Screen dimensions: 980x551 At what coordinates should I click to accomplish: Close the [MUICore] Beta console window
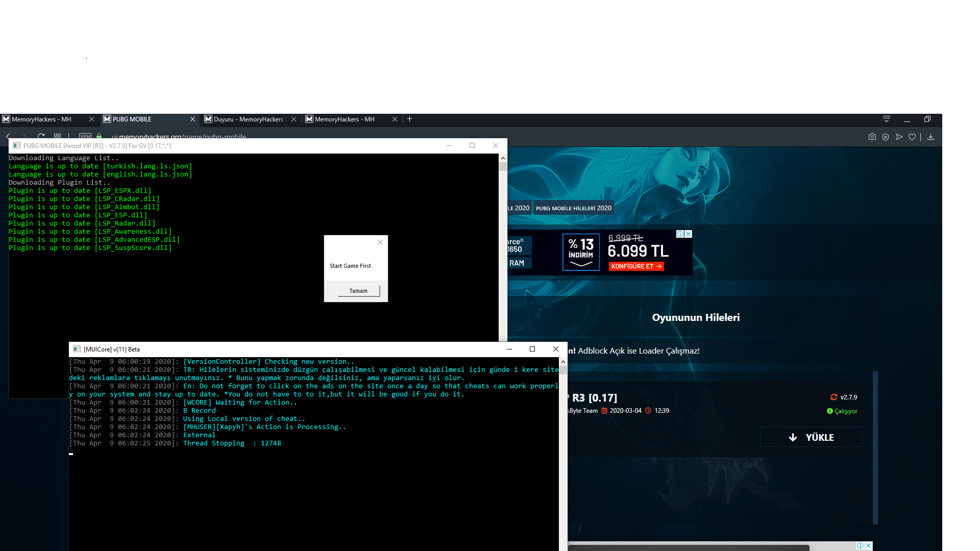coord(556,349)
